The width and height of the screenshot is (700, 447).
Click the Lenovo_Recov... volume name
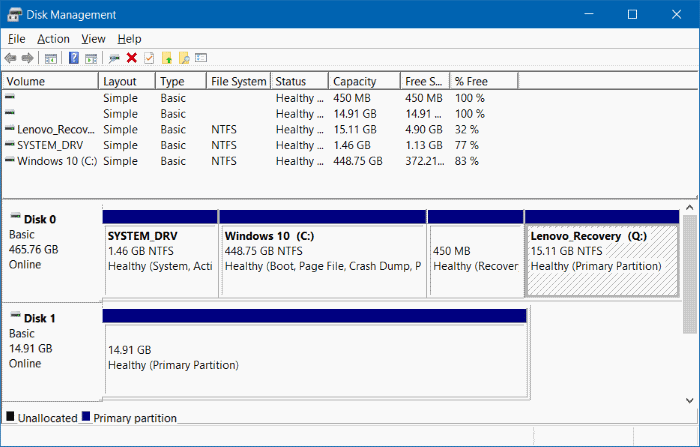pyautogui.click(x=56, y=130)
